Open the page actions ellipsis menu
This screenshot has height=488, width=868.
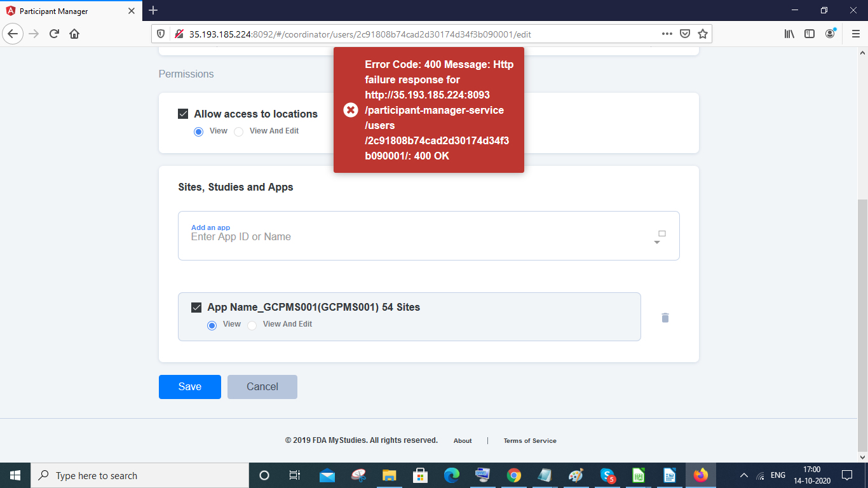pyautogui.click(x=667, y=33)
